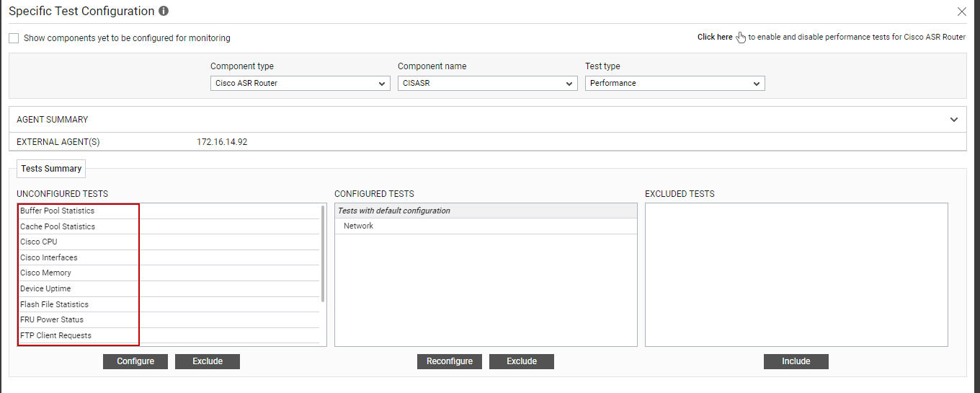Collapse the Agent Summary section chevron
The width and height of the screenshot is (980, 393).
(954, 120)
